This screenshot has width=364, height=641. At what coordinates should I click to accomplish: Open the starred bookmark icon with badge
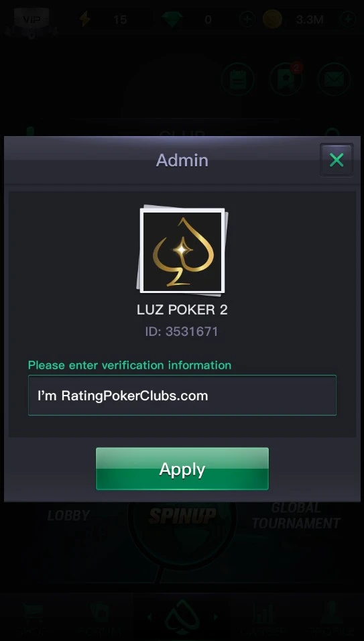click(x=286, y=79)
